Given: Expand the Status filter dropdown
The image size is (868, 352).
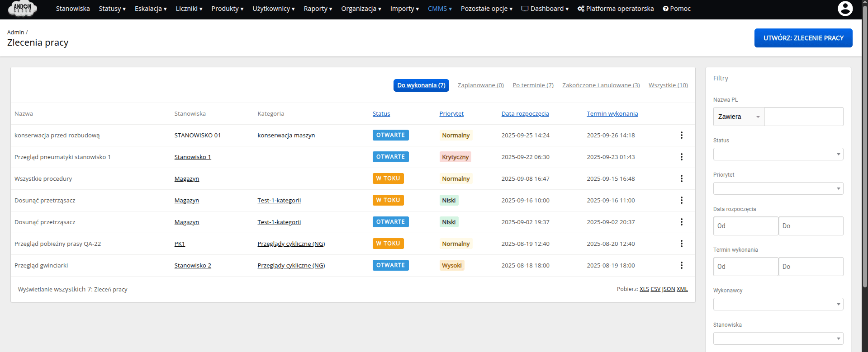Looking at the screenshot, I should point(778,154).
